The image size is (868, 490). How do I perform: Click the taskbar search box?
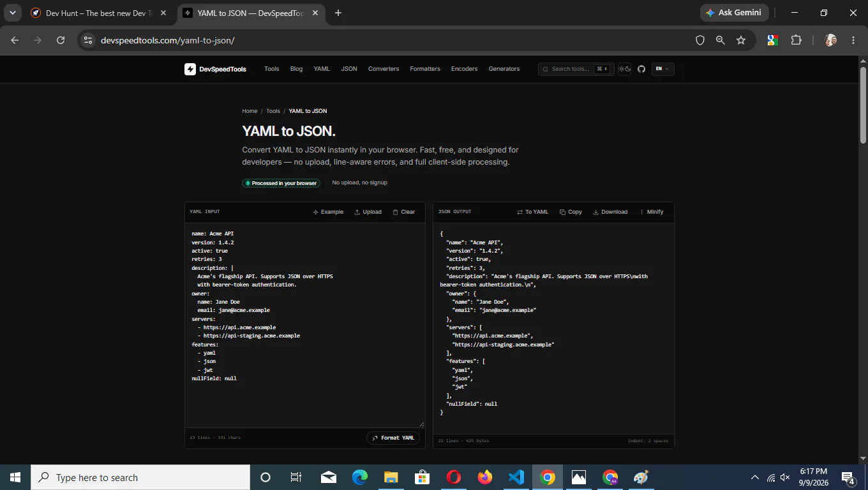140,477
